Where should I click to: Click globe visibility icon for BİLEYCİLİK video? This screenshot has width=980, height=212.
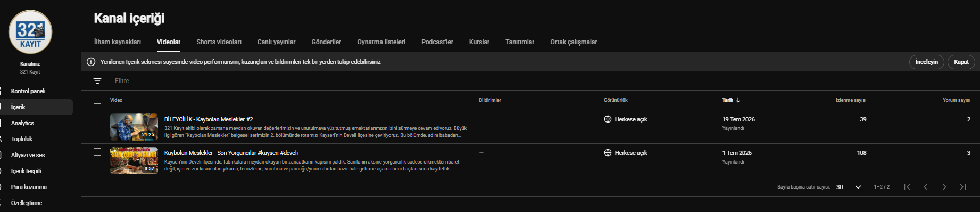(x=608, y=119)
